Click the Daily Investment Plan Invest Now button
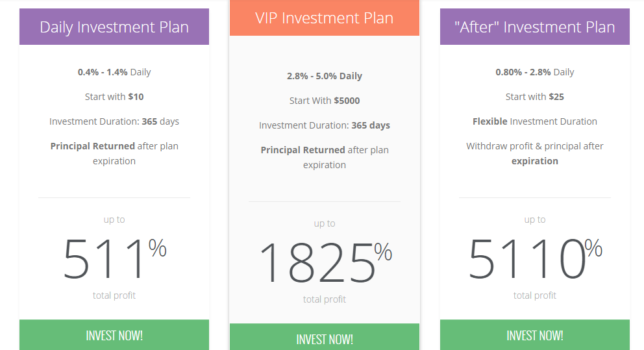 point(114,335)
